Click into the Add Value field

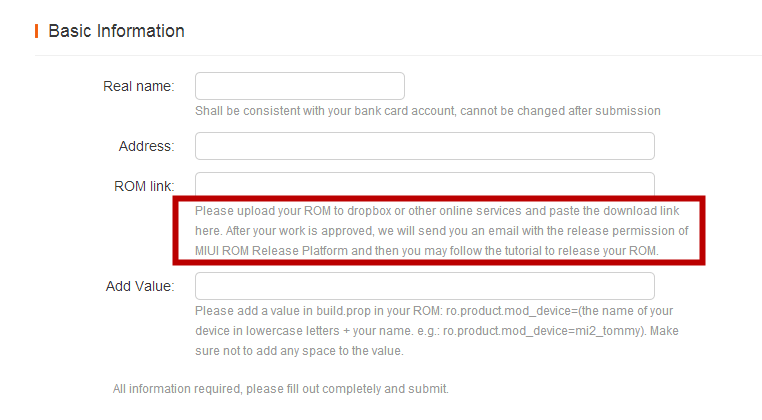[424, 286]
